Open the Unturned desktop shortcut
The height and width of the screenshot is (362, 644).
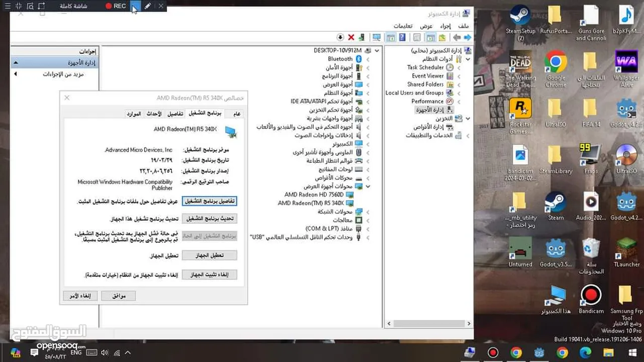520,252
